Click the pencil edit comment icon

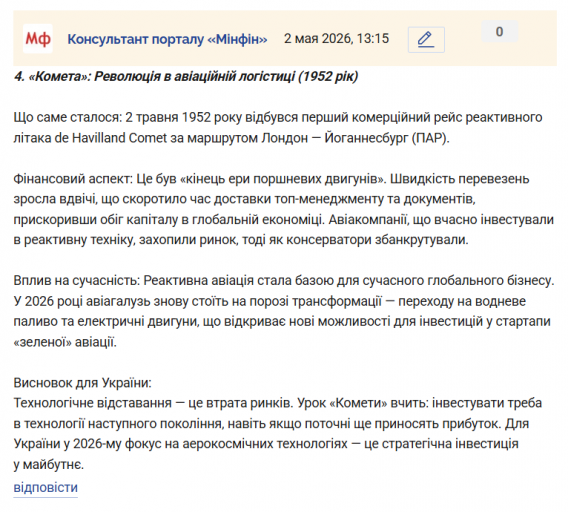(426, 39)
